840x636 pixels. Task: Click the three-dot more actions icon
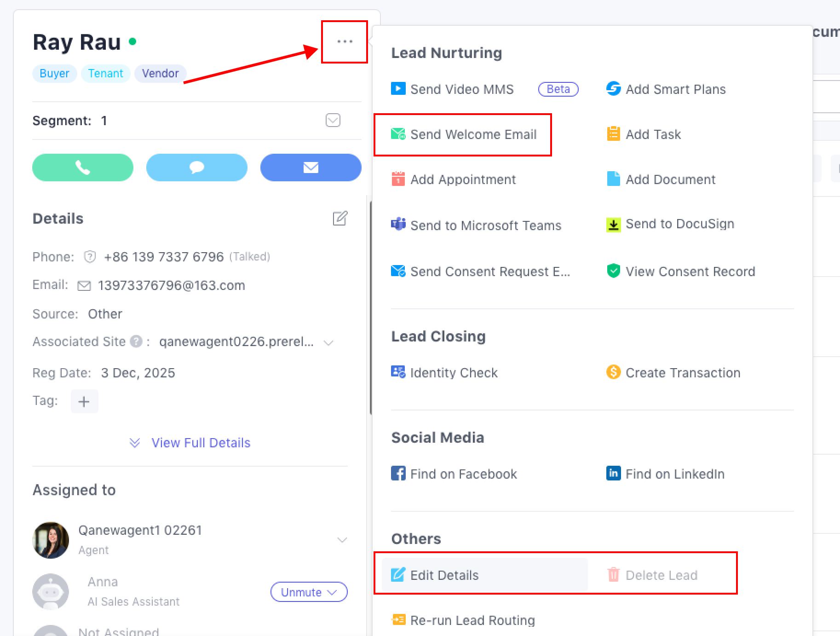pyautogui.click(x=345, y=41)
